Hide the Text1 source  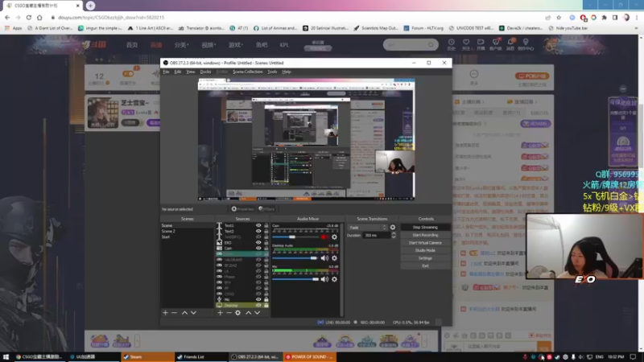pyautogui.click(x=258, y=225)
